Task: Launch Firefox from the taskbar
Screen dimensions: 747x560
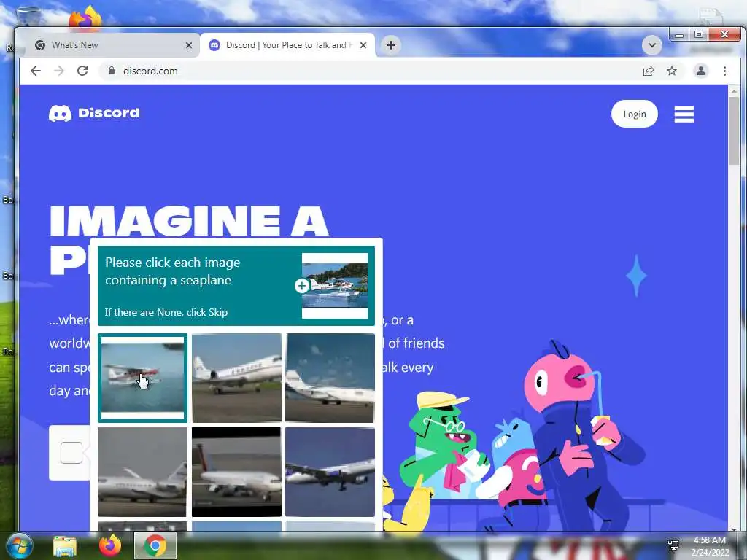Action: [110, 545]
